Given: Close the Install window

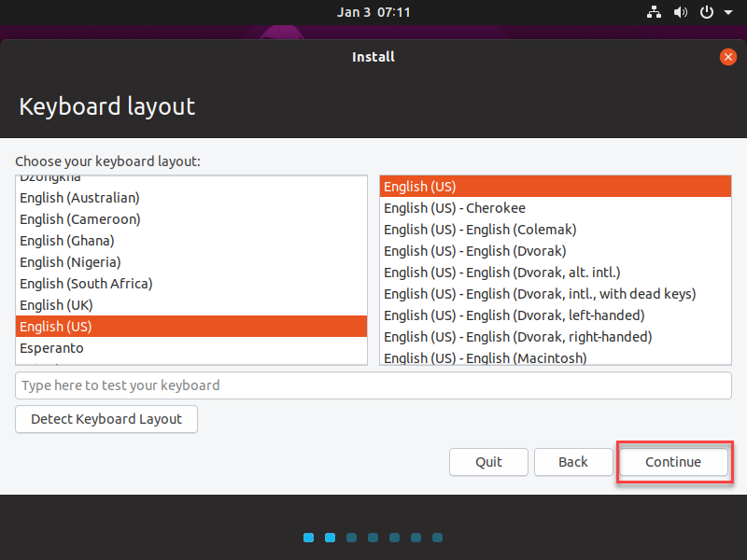Looking at the screenshot, I should pyautogui.click(x=728, y=57).
